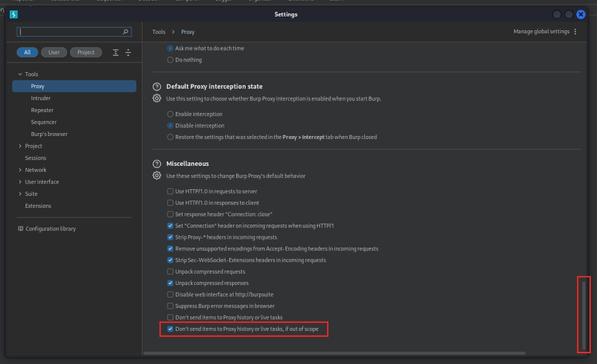Select the Do nothing radio option
Image resolution: width=597 pixels, height=364 pixels.
click(171, 60)
